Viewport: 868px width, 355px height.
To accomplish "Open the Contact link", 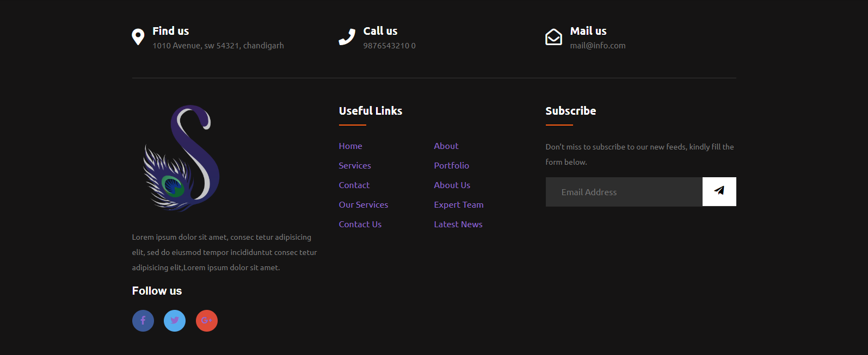I will (x=354, y=185).
